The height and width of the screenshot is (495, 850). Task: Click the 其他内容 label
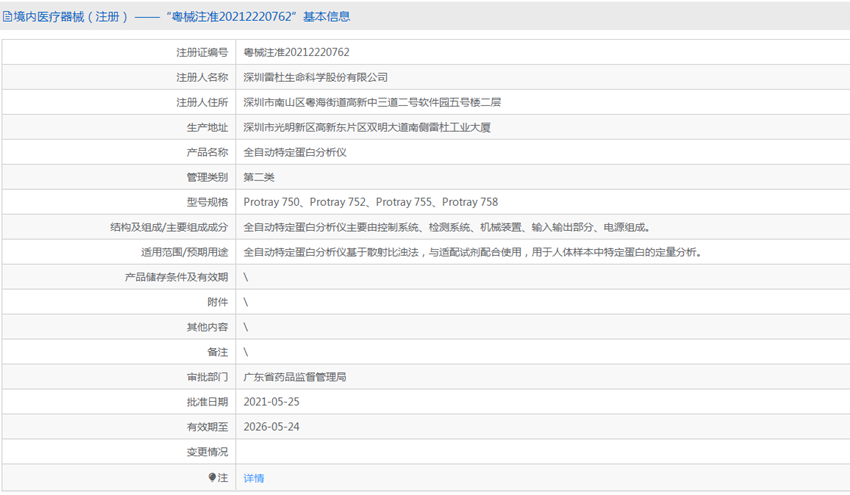pyautogui.click(x=207, y=326)
